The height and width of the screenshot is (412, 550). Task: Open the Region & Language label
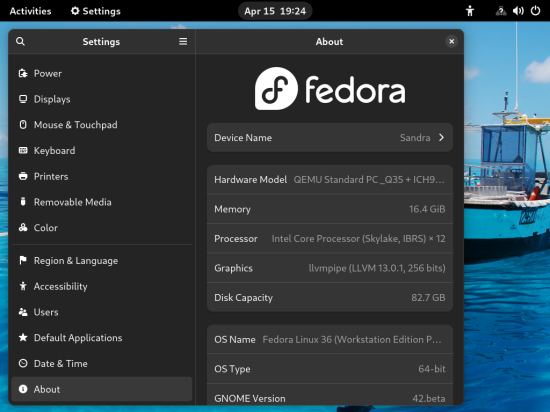tap(76, 261)
